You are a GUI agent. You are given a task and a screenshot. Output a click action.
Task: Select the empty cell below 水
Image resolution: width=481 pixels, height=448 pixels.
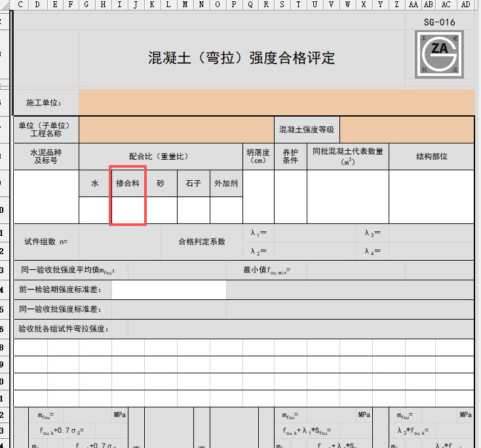point(95,210)
